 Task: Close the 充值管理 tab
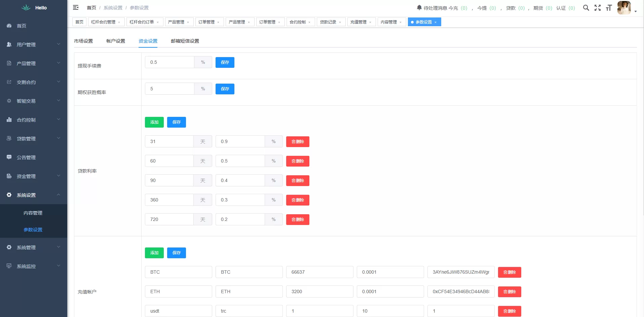click(x=370, y=22)
